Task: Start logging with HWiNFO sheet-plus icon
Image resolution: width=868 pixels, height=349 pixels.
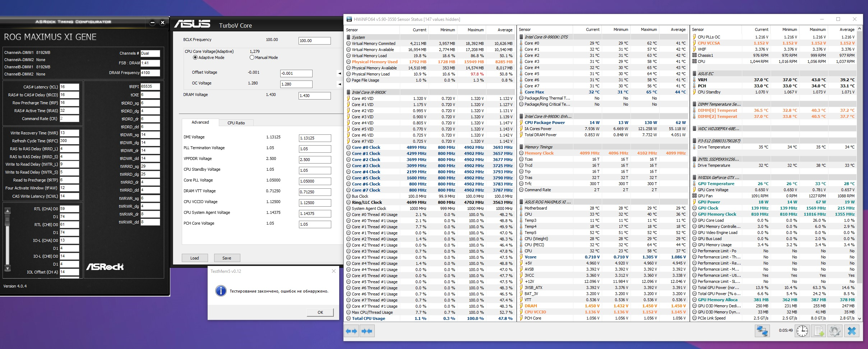Action: click(x=818, y=331)
